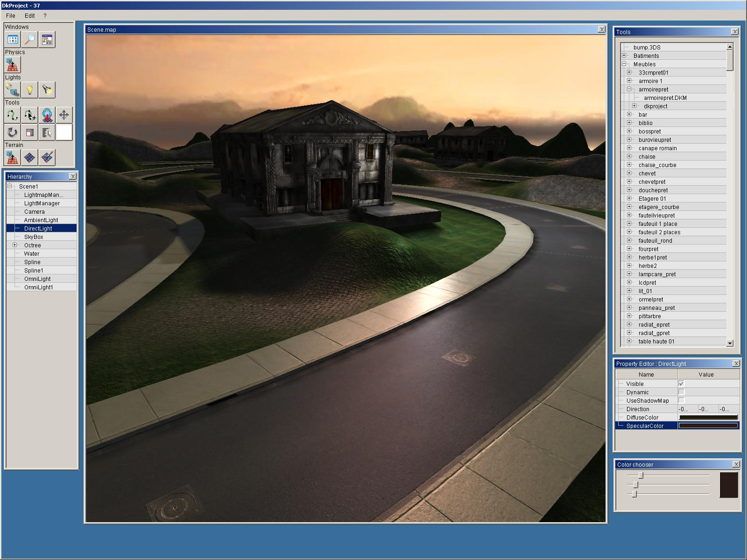The image size is (747, 560).
Task: Open the hierarchy diagram window icon
Action: 47,40
